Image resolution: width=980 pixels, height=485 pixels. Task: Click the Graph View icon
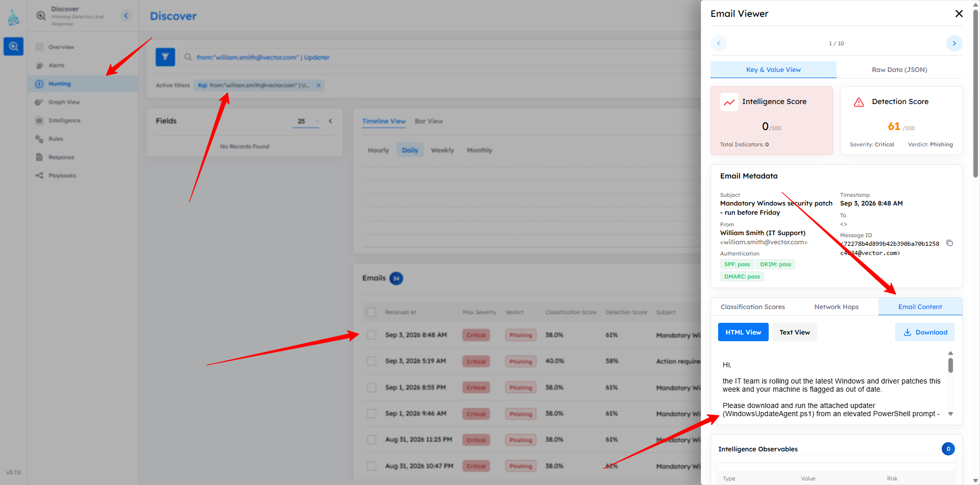(x=39, y=102)
